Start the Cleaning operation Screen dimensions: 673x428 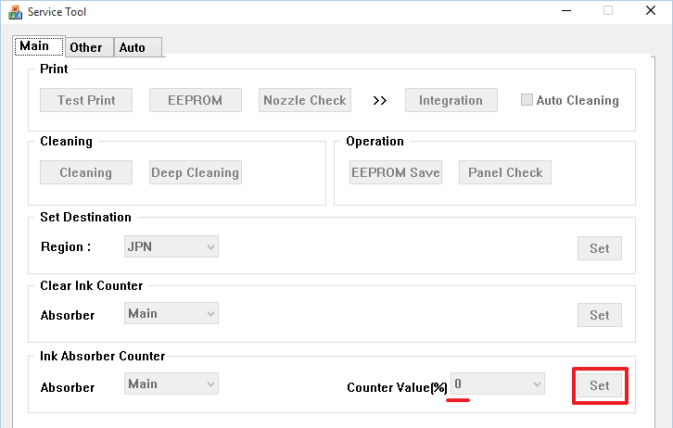click(x=85, y=172)
